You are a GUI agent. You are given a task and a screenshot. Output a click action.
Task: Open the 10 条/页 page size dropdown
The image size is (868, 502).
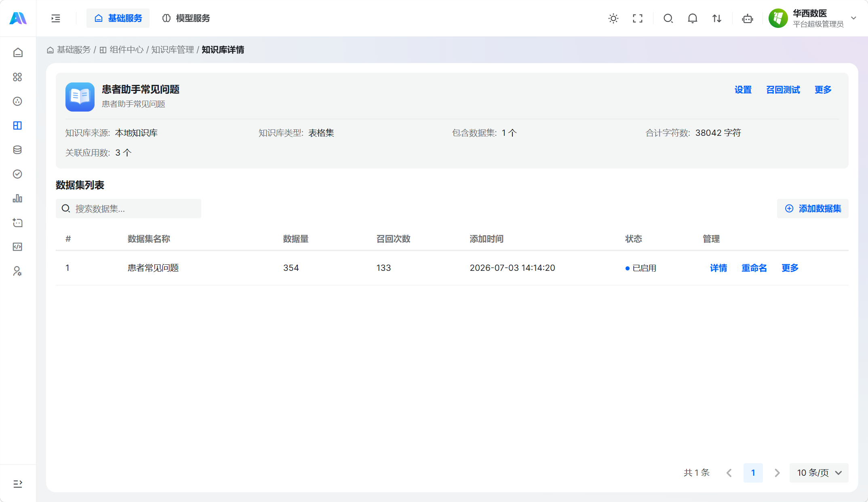[x=819, y=473]
